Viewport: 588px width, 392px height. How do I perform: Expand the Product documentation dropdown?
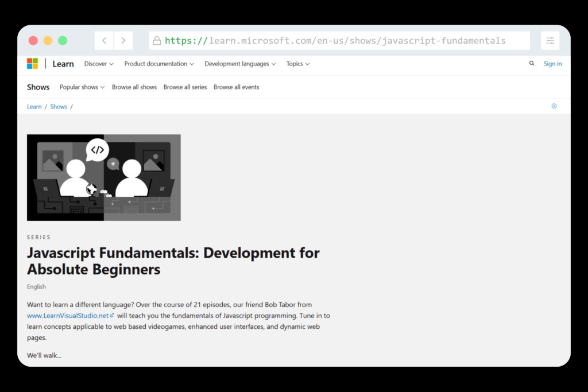pyautogui.click(x=159, y=64)
